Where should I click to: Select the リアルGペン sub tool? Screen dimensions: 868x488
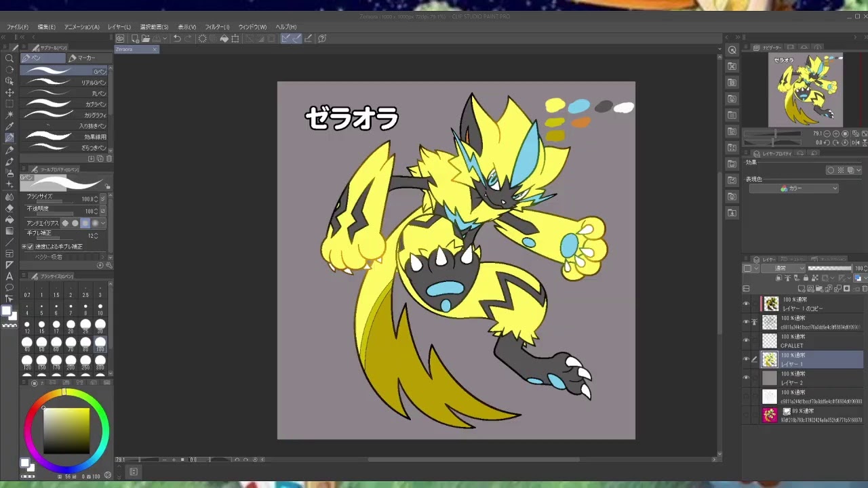[64, 82]
